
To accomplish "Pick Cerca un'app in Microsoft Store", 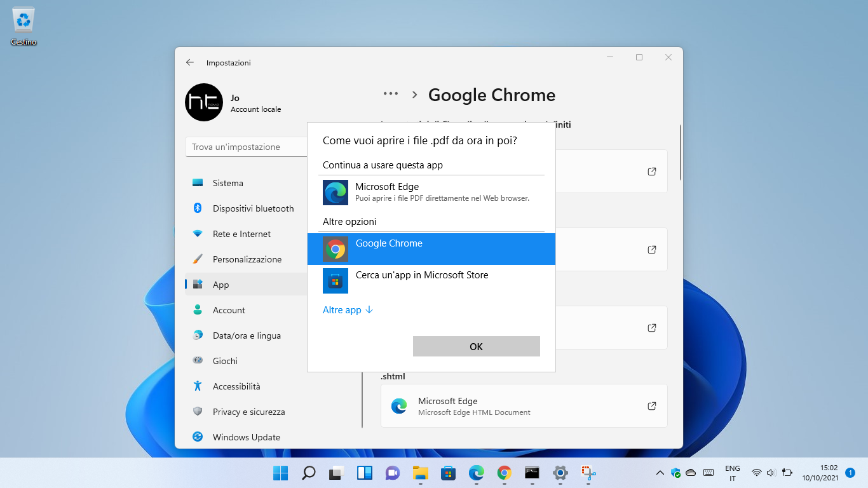I will tap(431, 281).
